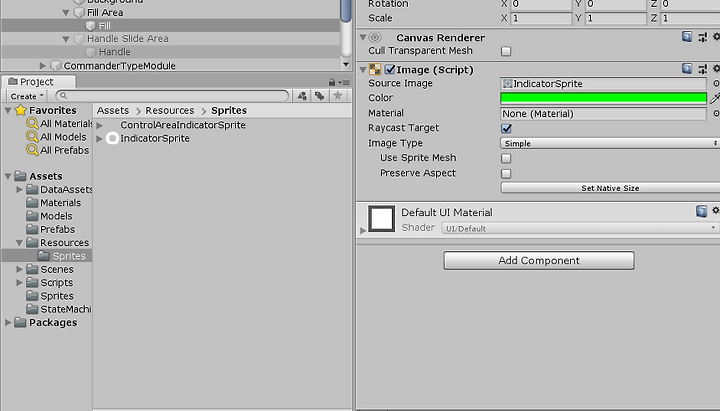Select the Fill game object icon
The image size is (720, 411).
pyautogui.click(x=90, y=26)
